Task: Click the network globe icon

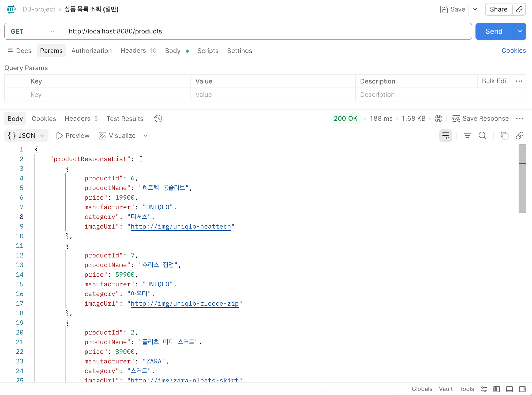Action: point(439,119)
